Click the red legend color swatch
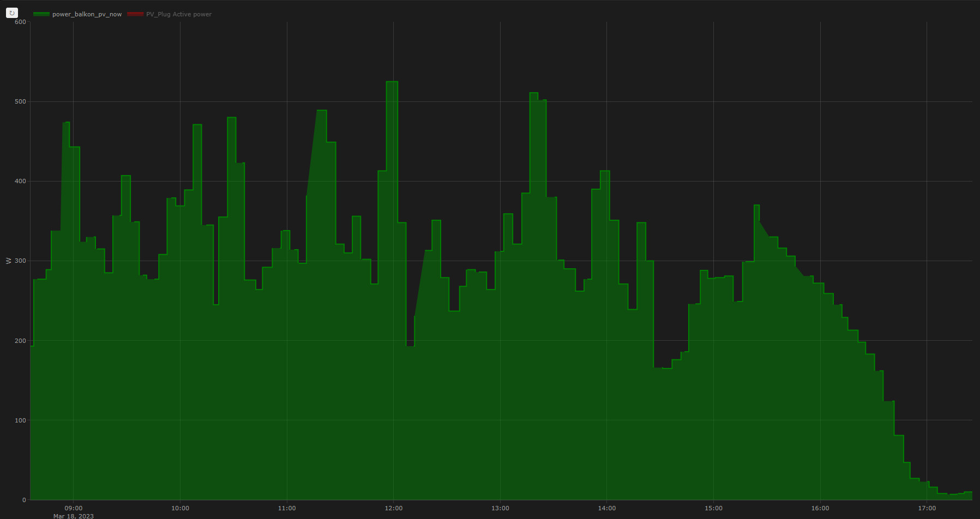Image resolution: width=980 pixels, height=519 pixels. coord(135,14)
